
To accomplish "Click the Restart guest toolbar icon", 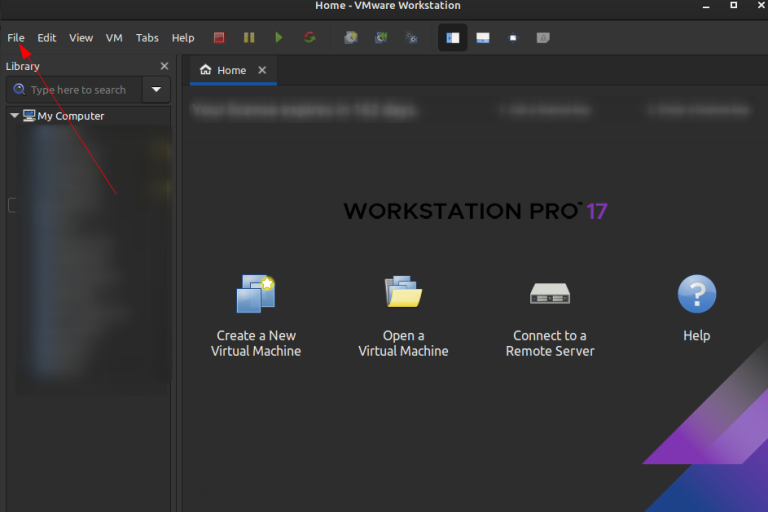I will [x=310, y=38].
